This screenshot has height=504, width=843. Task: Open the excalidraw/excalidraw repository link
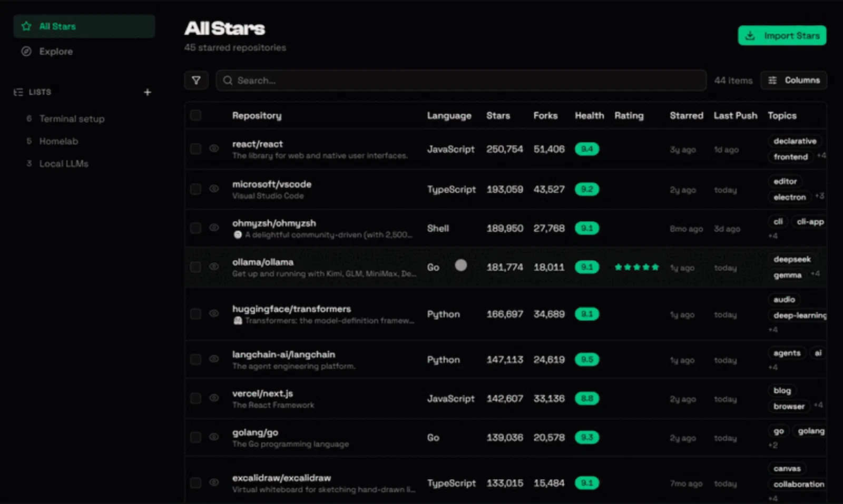coord(282,478)
